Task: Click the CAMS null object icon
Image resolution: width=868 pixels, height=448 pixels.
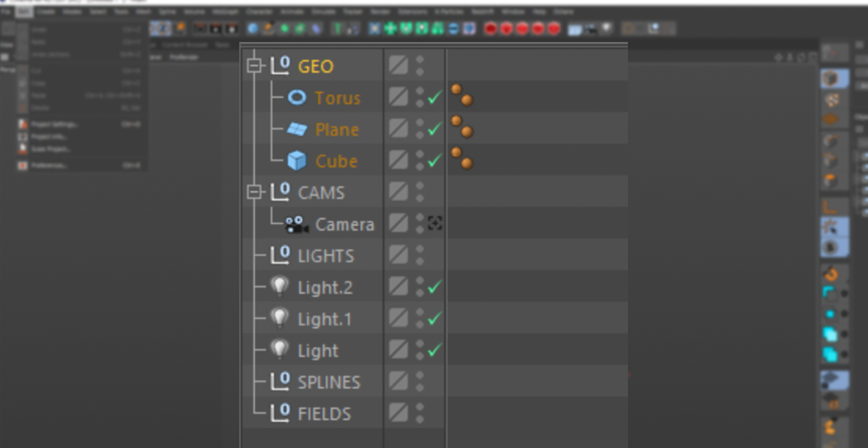Action: [x=281, y=192]
